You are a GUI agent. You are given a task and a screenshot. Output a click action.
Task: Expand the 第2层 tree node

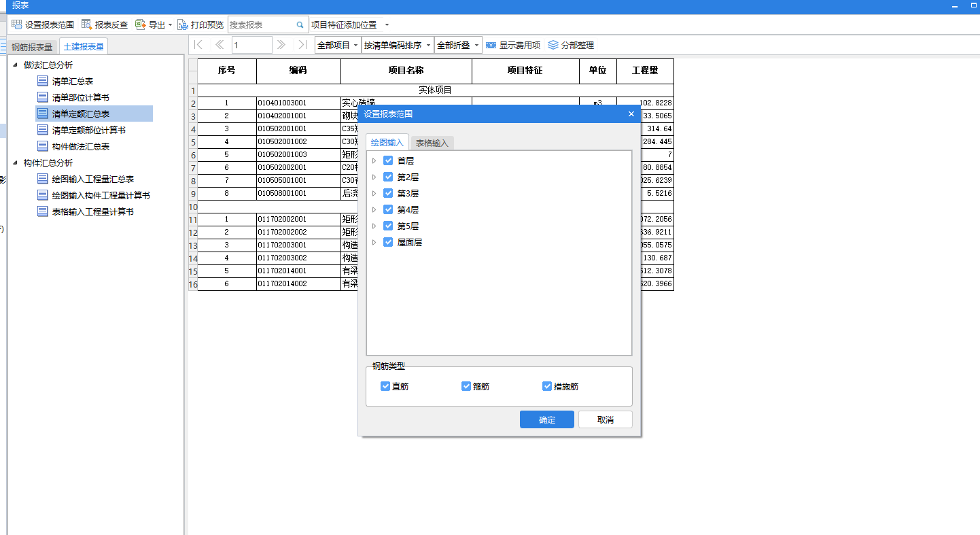tap(374, 177)
